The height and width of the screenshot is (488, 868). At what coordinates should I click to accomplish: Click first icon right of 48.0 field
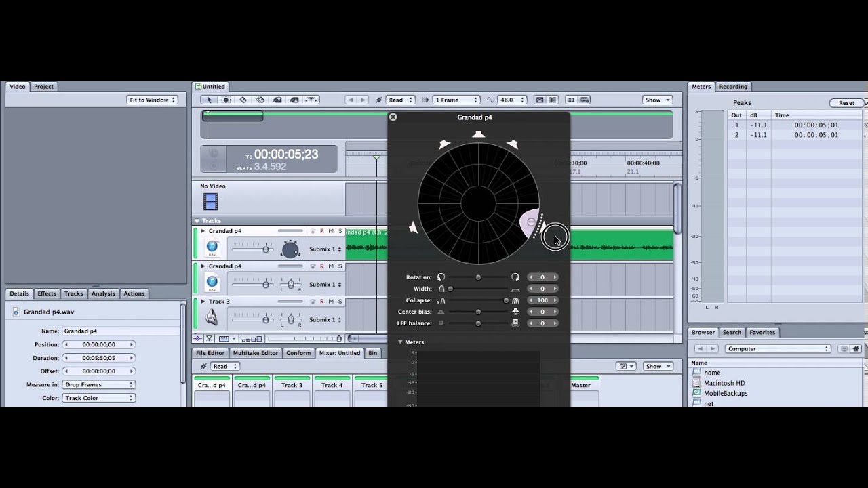[540, 100]
